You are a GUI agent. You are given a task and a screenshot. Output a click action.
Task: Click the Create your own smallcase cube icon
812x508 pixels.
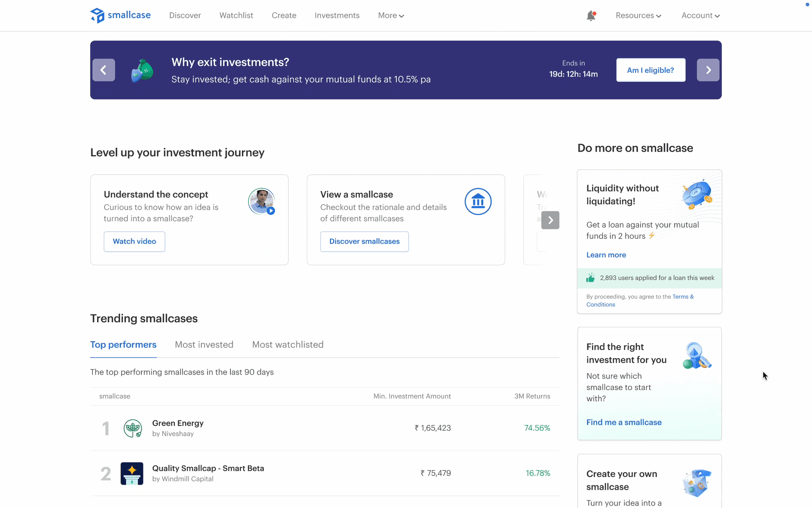[697, 483]
